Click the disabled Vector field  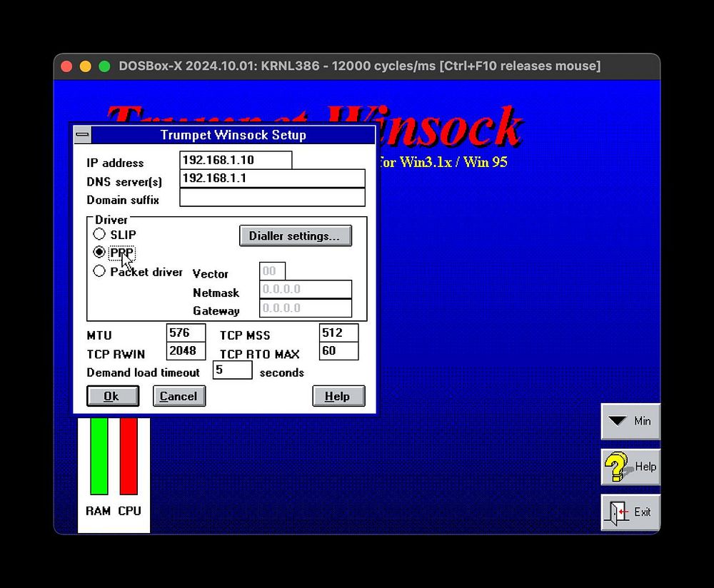click(x=272, y=270)
